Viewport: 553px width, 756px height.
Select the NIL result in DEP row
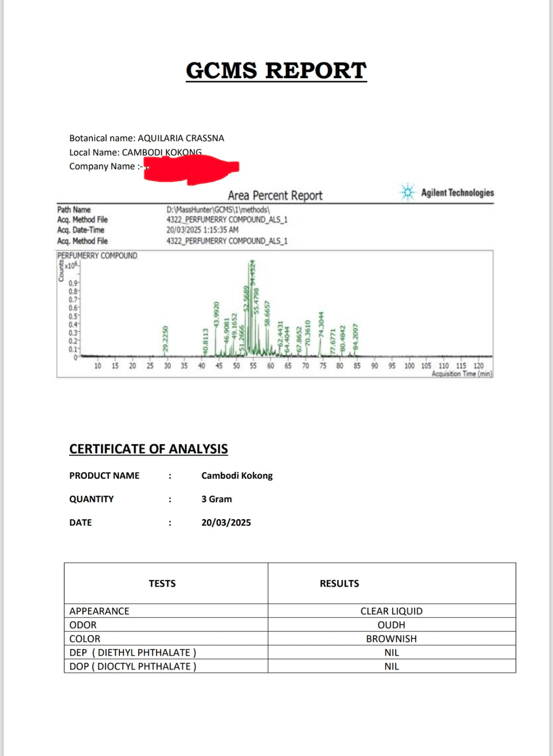(392, 652)
